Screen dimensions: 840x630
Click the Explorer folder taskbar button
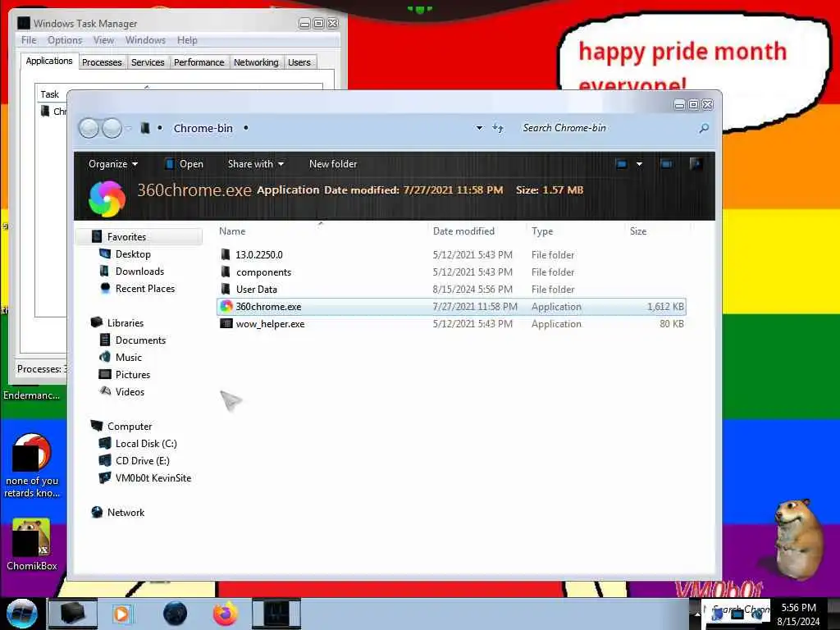pos(73,614)
